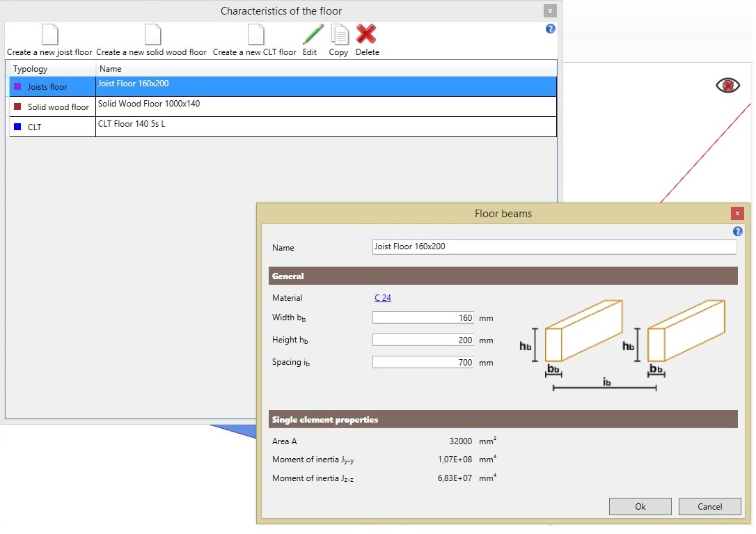Click the Joists floor typology cell
The width and height of the screenshot is (756, 534).
tap(52, 86)
